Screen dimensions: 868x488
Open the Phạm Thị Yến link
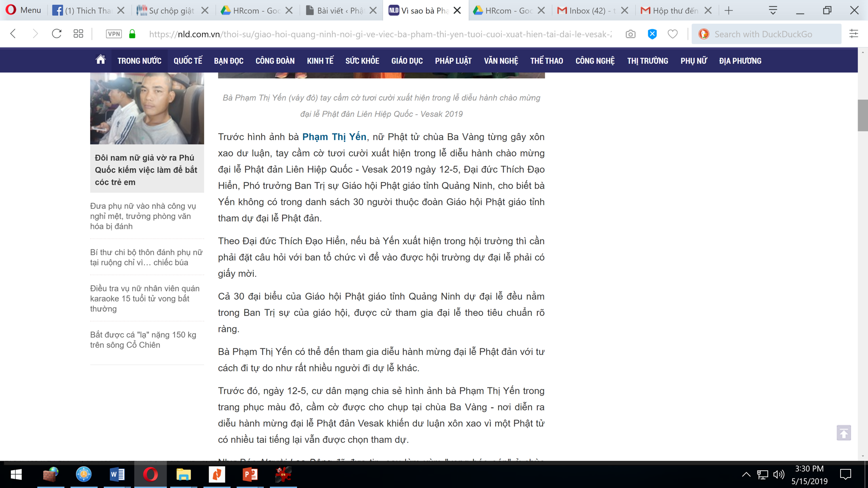coord(334,137)
